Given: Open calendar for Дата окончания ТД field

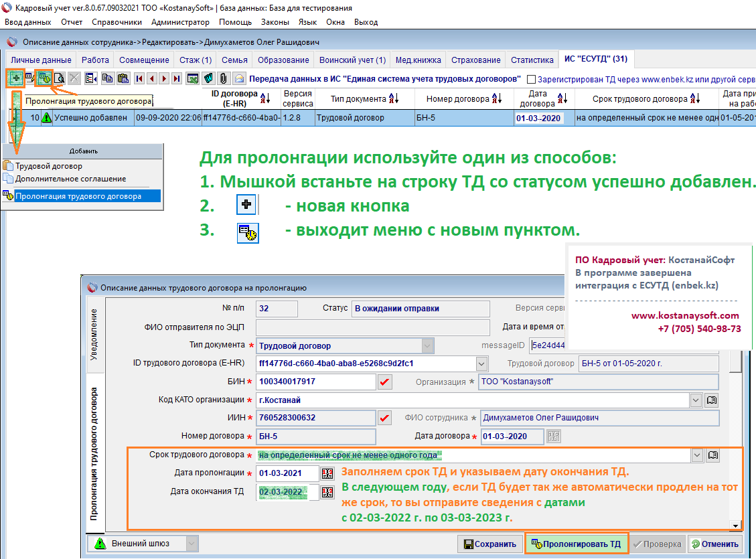Looking at the screenshot, I should pyautogui.click(x=327, y=492).
